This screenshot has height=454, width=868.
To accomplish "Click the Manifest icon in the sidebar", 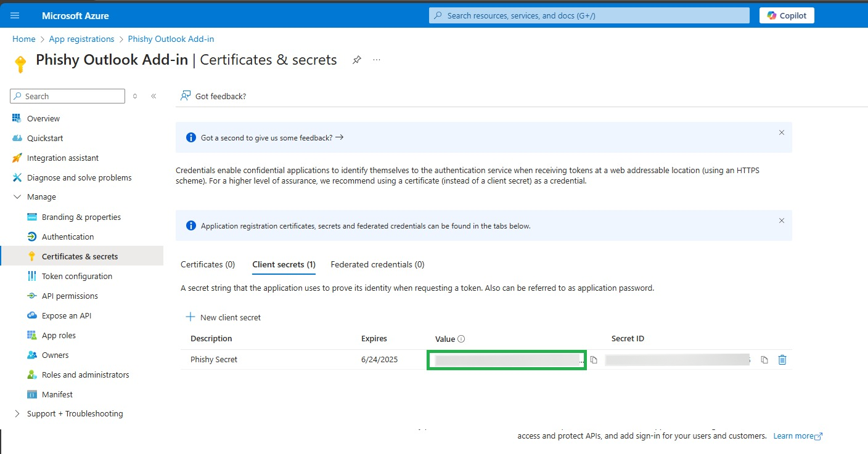I will [x=32, y=394].
